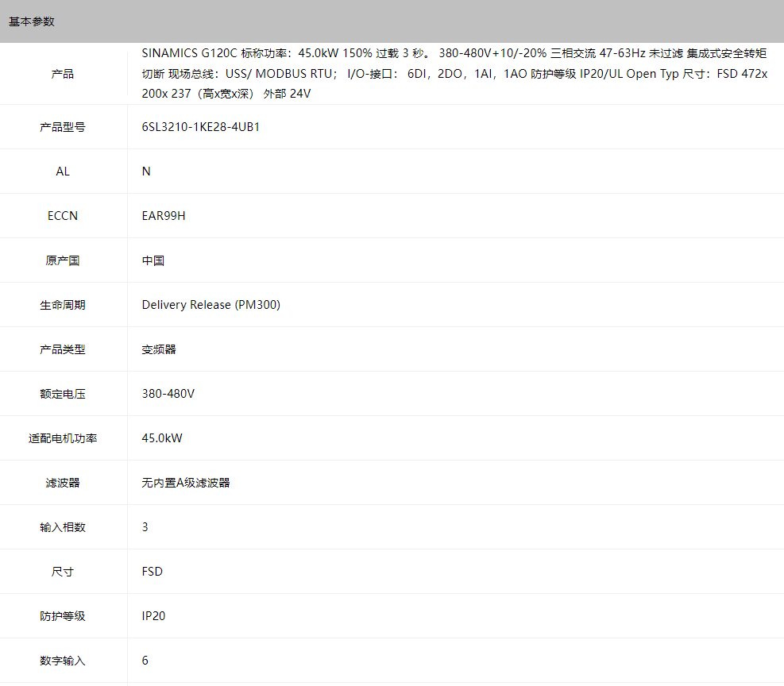Screen dimensions: 784x686
Task: Click the frame size value FSD
Action: [x=152, y=572]
